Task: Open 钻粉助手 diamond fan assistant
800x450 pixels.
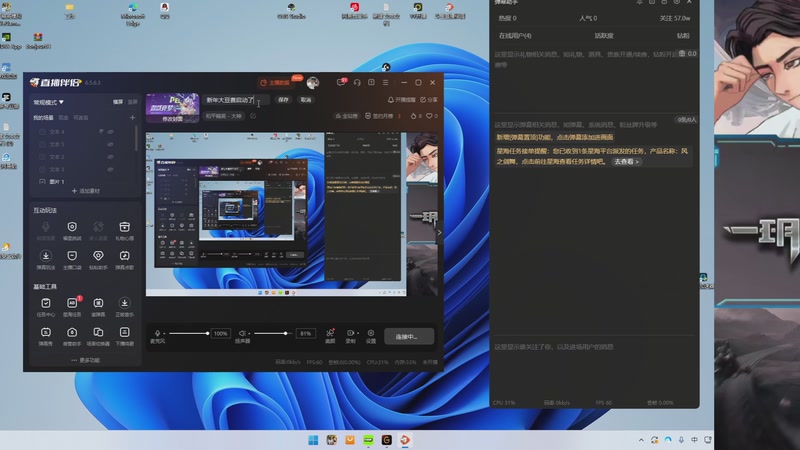Action: point(98,260)
